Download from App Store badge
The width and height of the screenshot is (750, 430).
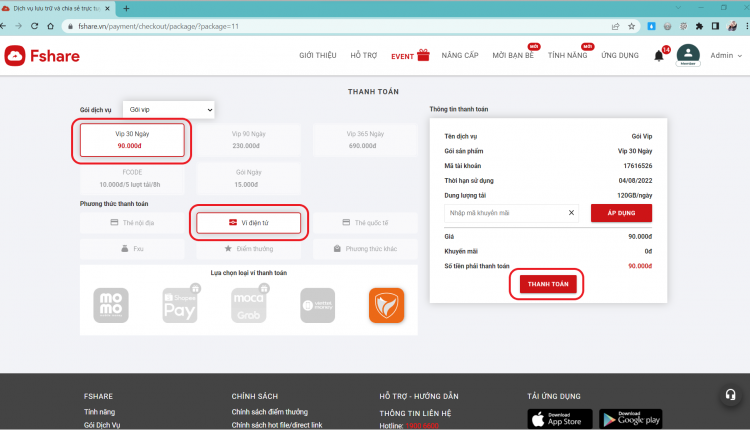coord(560,419)
